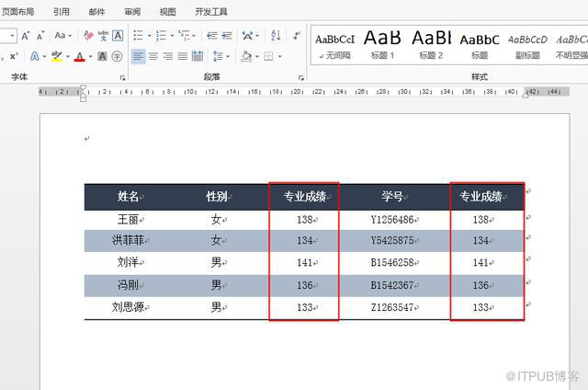
Task: Open the 字体 dialog launcher
Action: pyautogui.click(x=122, y=77)
